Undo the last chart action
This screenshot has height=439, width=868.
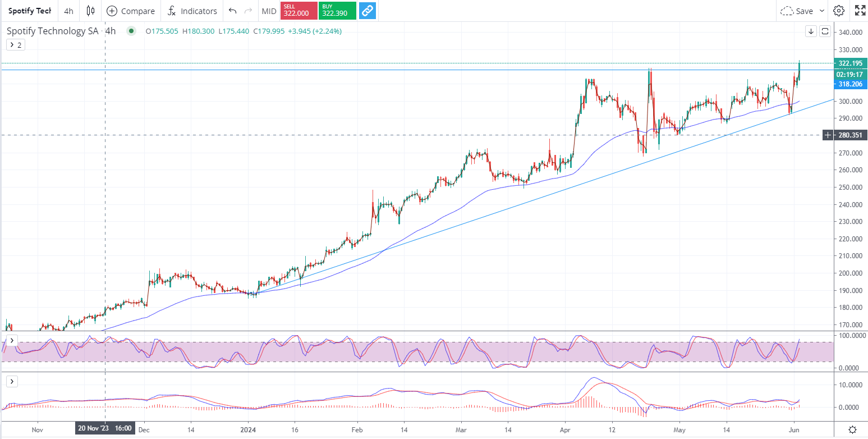233,11
